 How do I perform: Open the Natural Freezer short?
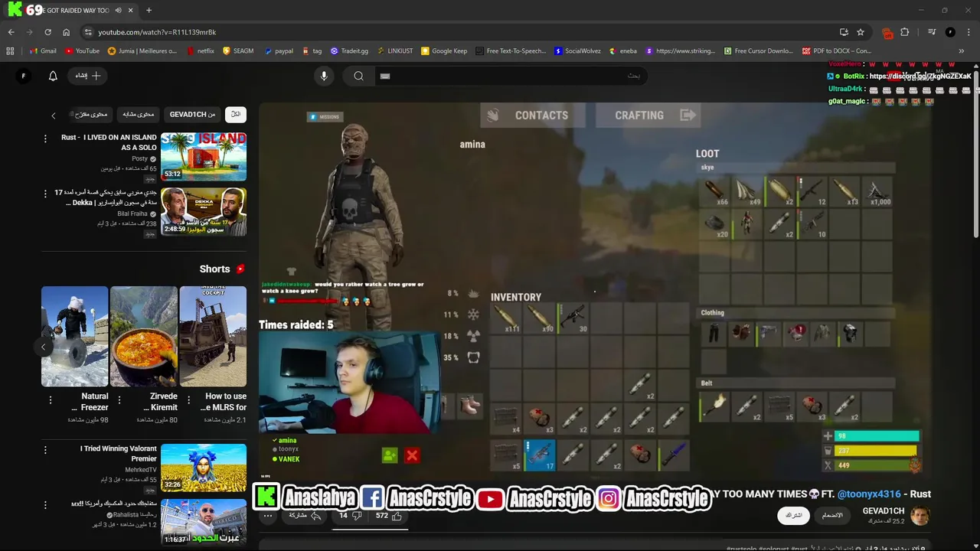(x=74, y=336)
